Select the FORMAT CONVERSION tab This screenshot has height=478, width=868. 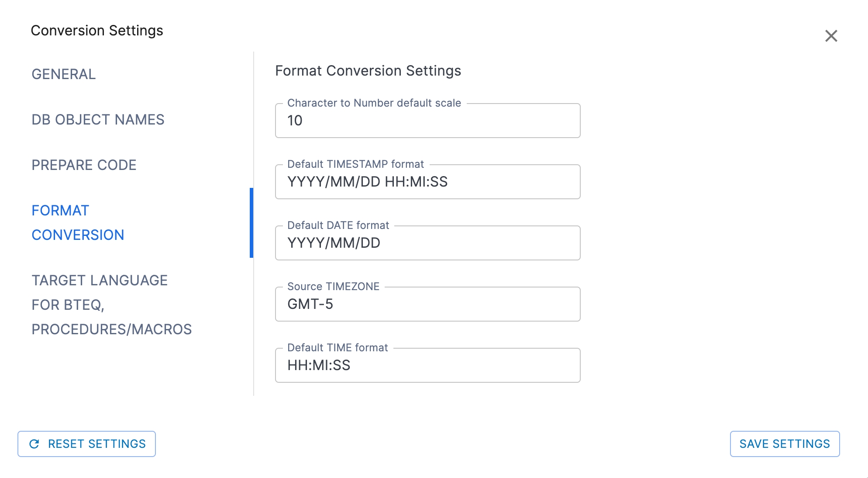pyautogui.click(x=78, y=223)
